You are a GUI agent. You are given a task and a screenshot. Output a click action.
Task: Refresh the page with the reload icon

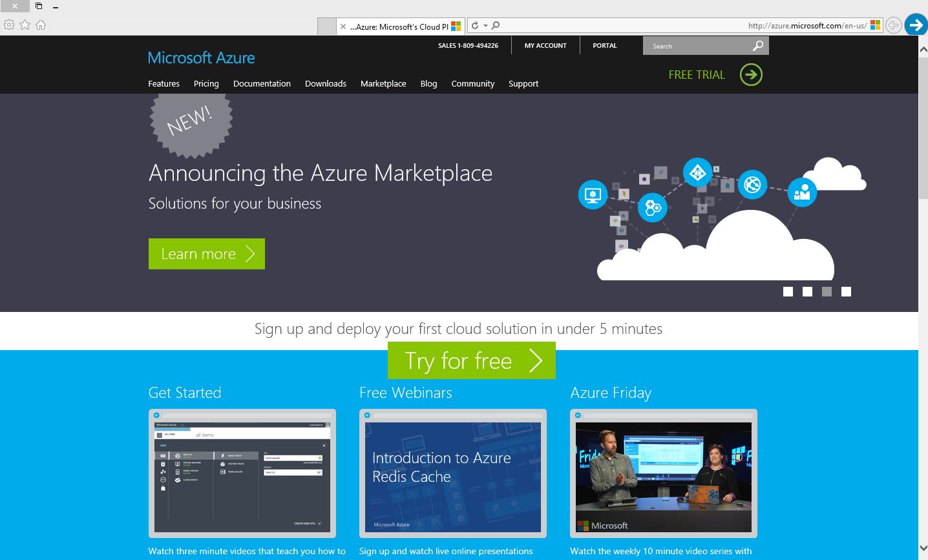(x=474, y=25)
